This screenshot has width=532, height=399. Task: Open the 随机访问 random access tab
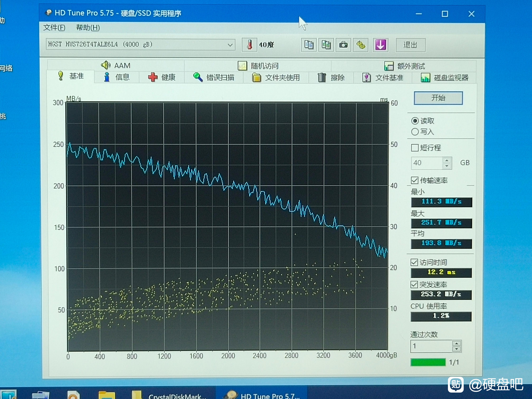tap(258, 66)
